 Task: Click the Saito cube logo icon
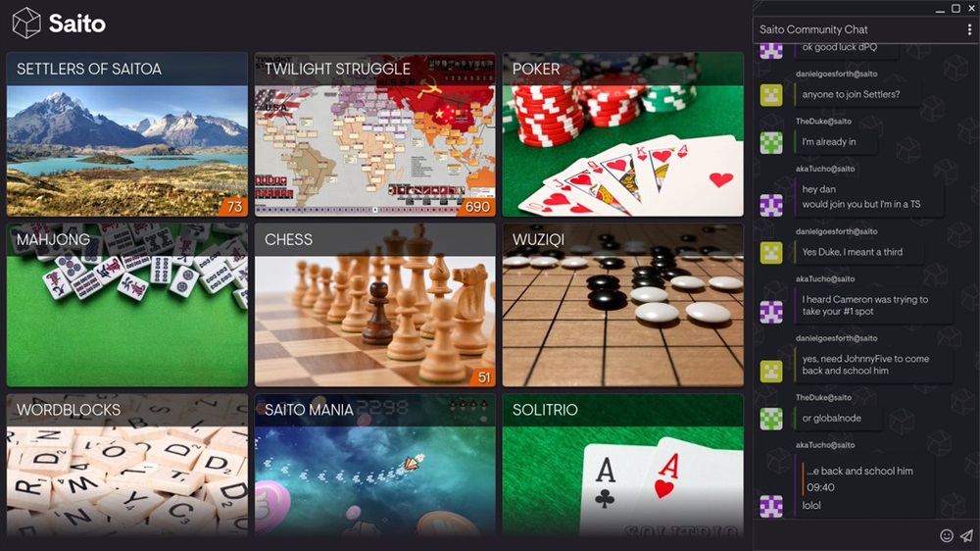click(26, 24)
